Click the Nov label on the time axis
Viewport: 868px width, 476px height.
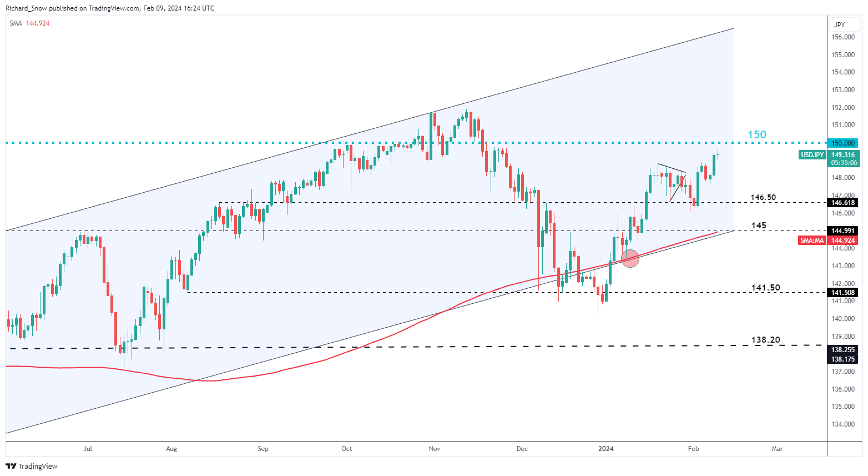click(x=435, y=449)
